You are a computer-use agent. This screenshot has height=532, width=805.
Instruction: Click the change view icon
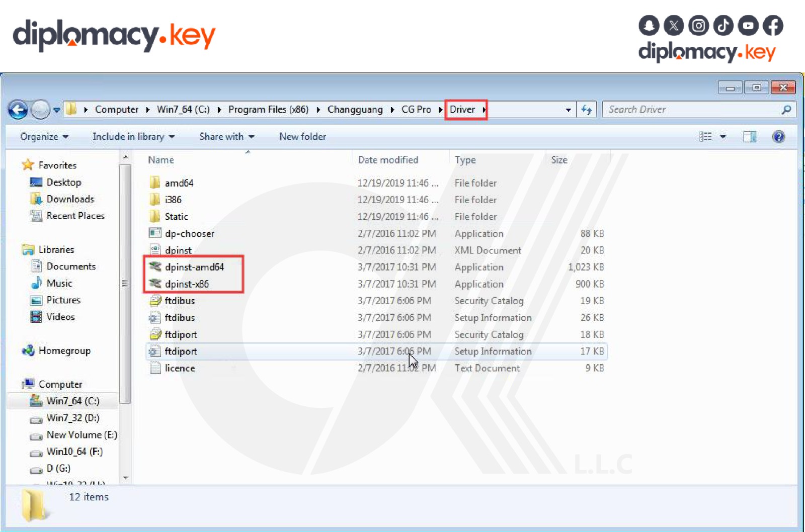click(705, 137)
